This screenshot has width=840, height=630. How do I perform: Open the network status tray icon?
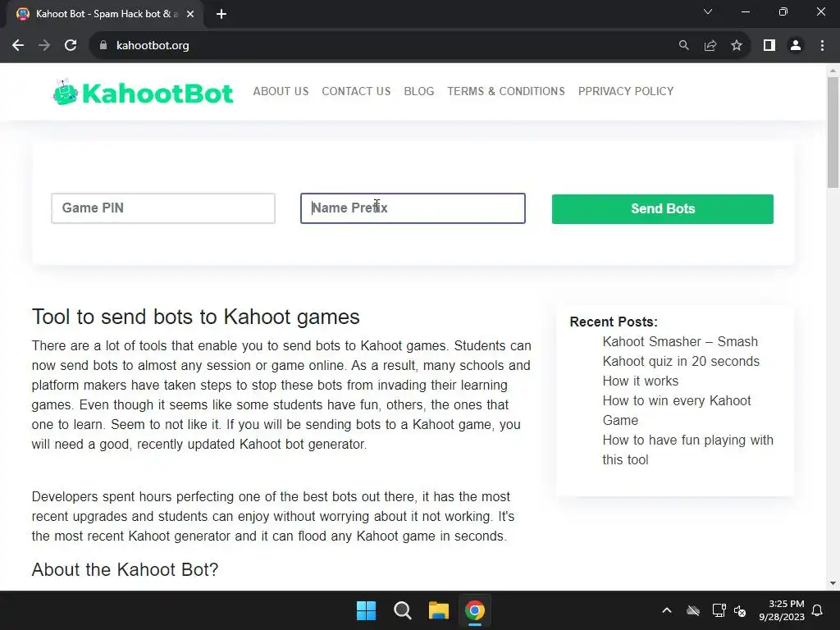point(719,610)
